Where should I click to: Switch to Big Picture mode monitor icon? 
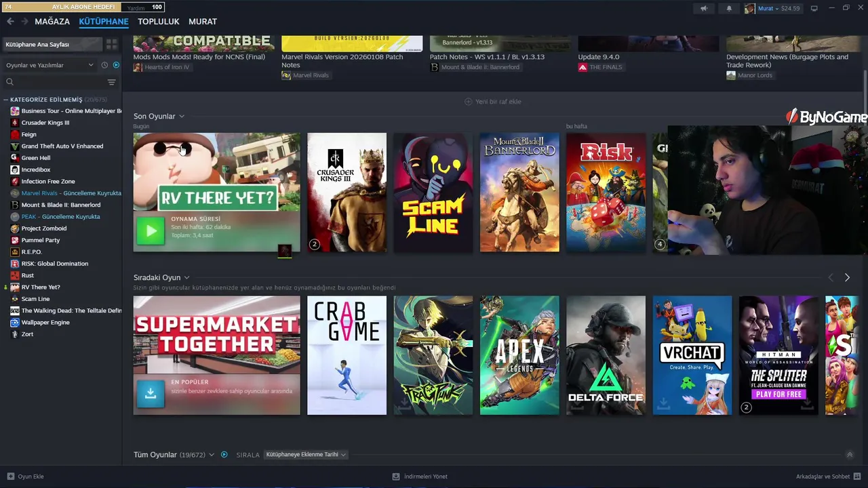(814, 8)
